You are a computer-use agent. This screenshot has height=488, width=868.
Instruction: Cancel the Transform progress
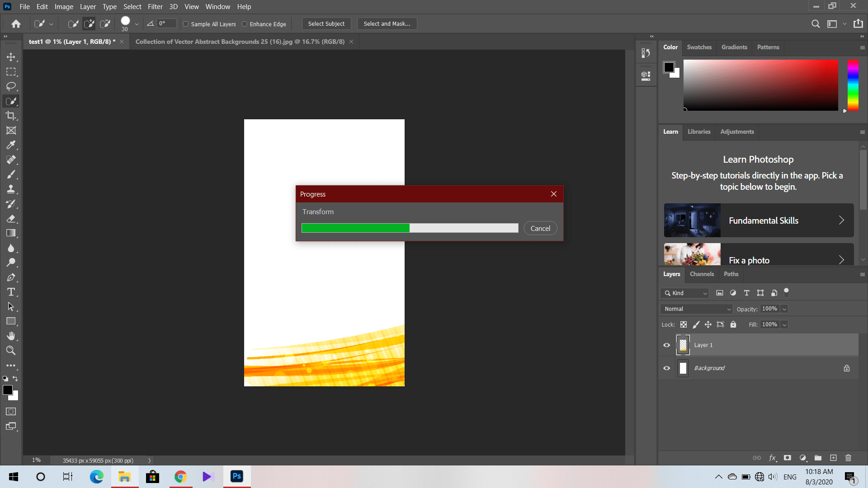pyautogui.click(x=540, y=229)
